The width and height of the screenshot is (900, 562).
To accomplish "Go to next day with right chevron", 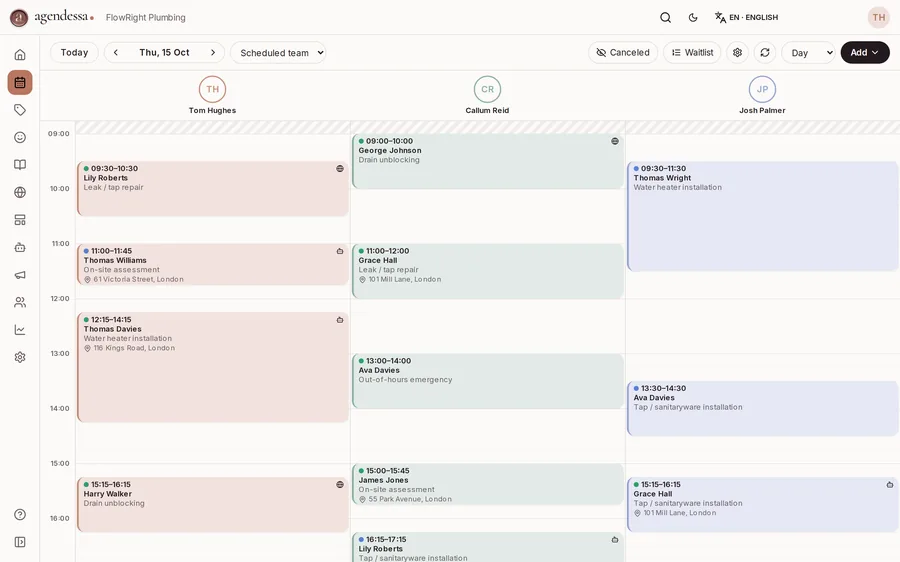I will point(213,52).
